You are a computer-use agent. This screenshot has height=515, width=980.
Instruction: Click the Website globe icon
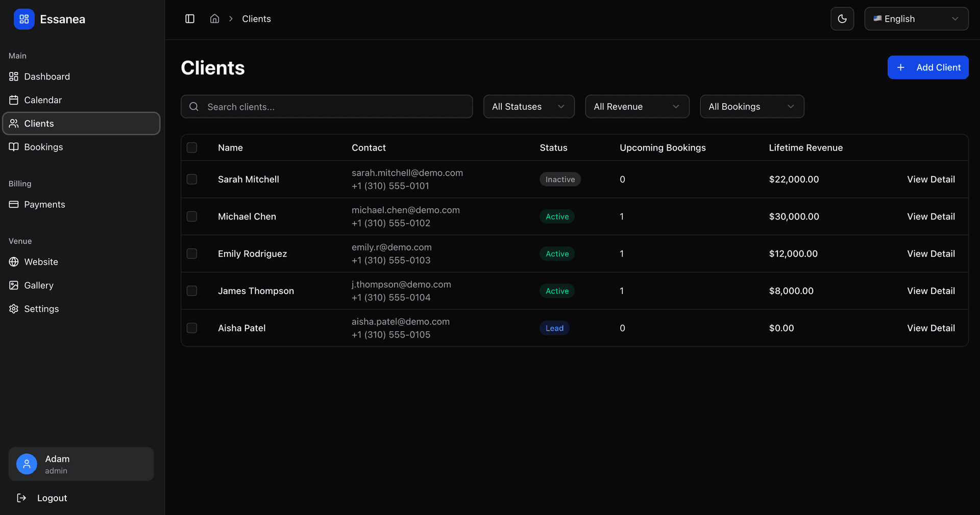point(14,262)
